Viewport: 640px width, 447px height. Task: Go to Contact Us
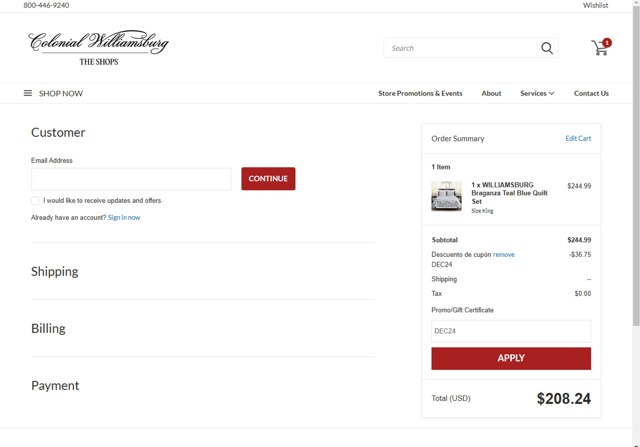click(x=591, y=93)
